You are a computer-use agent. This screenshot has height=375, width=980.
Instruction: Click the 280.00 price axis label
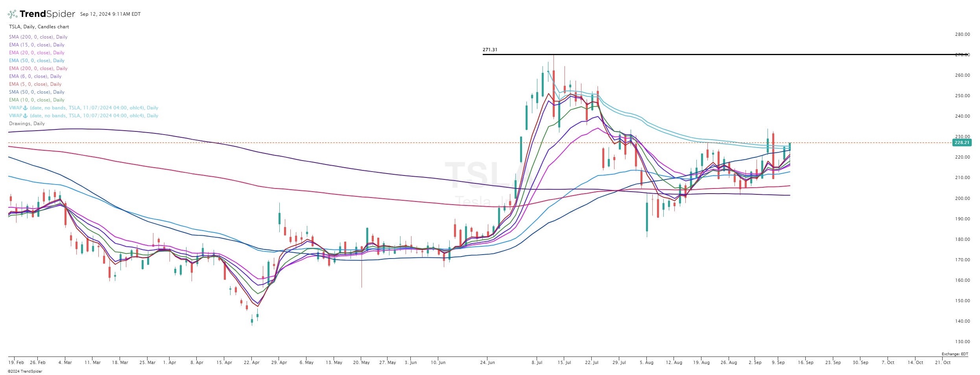tap(962, 34)
